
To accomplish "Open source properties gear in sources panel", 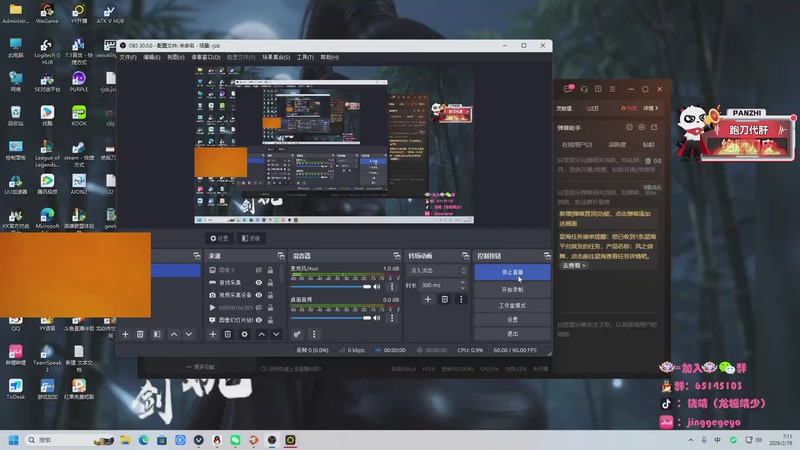I will (x=244, y=334).
